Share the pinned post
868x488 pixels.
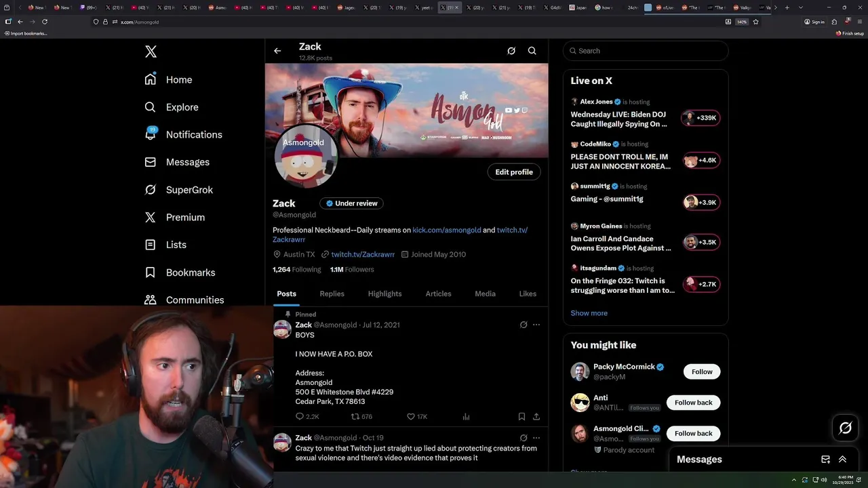coord(536,417)
